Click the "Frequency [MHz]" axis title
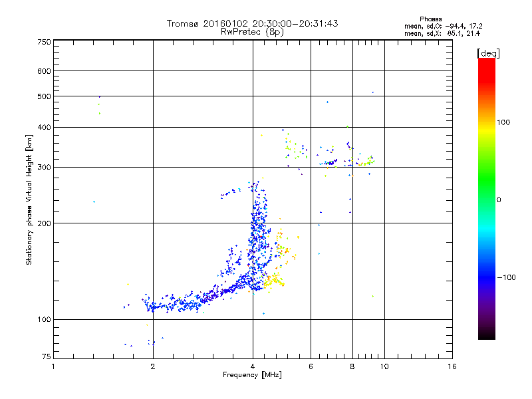This screenshot has height=399, width=532. point(252,375)
